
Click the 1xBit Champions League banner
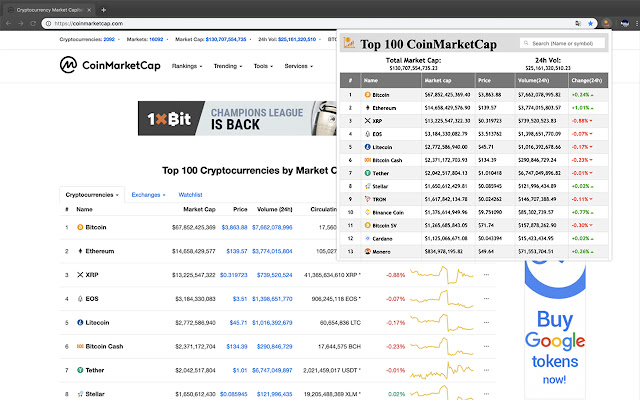click(238, 118)
